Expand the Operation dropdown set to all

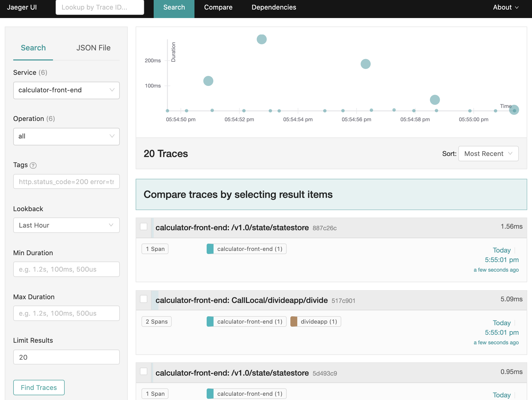[66, 136]
